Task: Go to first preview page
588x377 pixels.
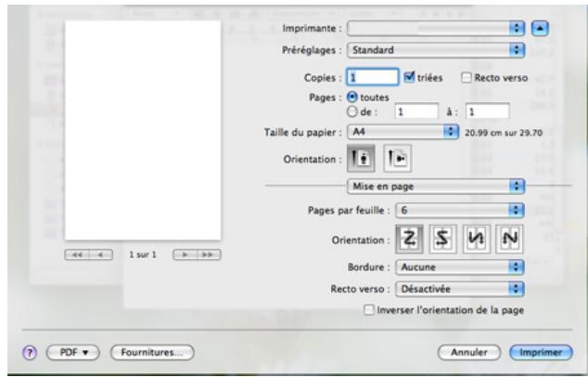Action: click(77, 254)
